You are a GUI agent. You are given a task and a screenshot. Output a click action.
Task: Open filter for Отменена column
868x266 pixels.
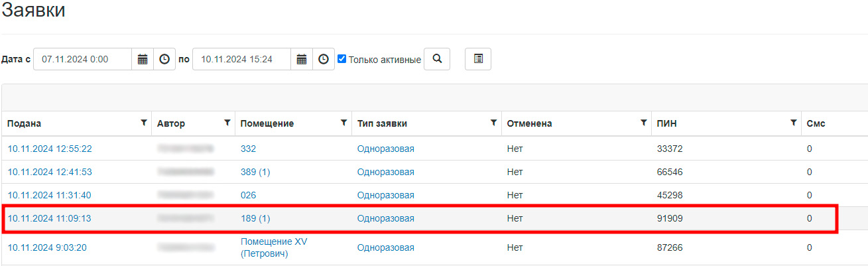tap(643, 123)
